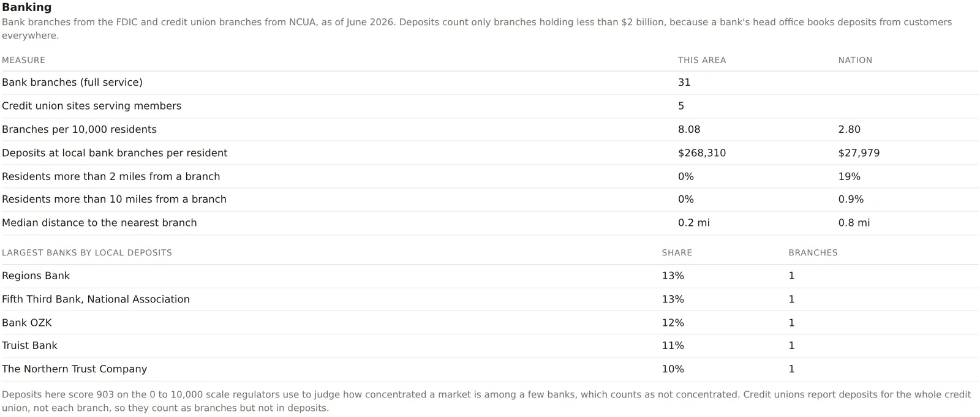Screen dimensions: 980x417
Task: Click the Truist Bank row
Action: coord(490,346)
